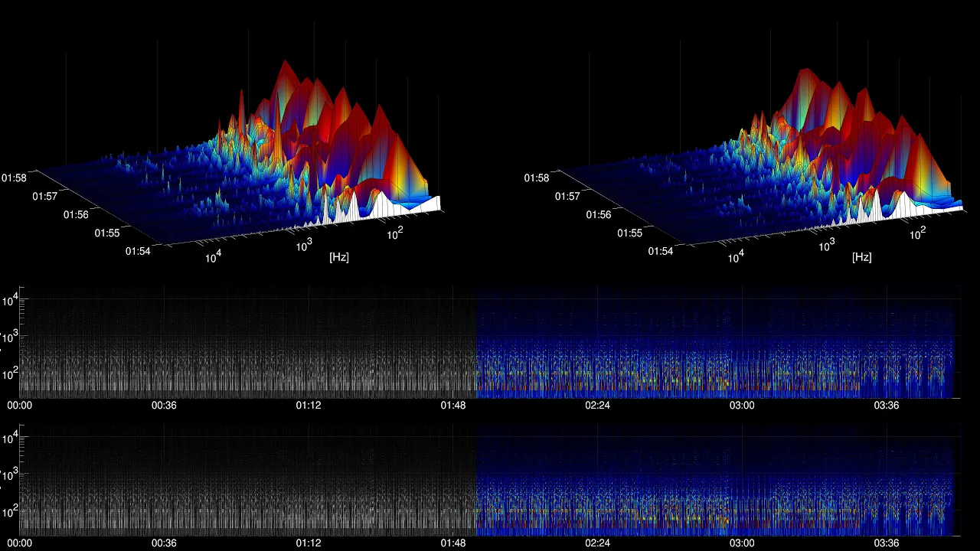Click the 10^2 tick on lower spectrogram axis
Image resolution: width=980 pixels, height=551 pixels.
(9, 512)
